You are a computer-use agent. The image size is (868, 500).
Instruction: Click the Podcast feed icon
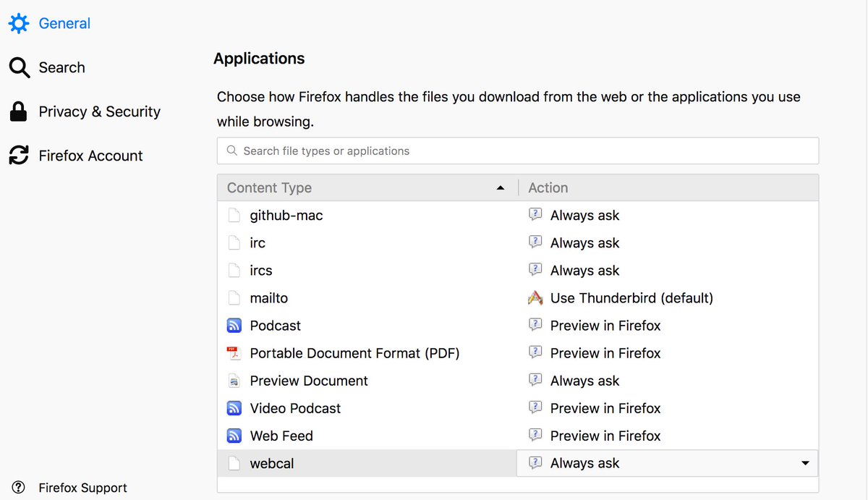coord(234,326)
